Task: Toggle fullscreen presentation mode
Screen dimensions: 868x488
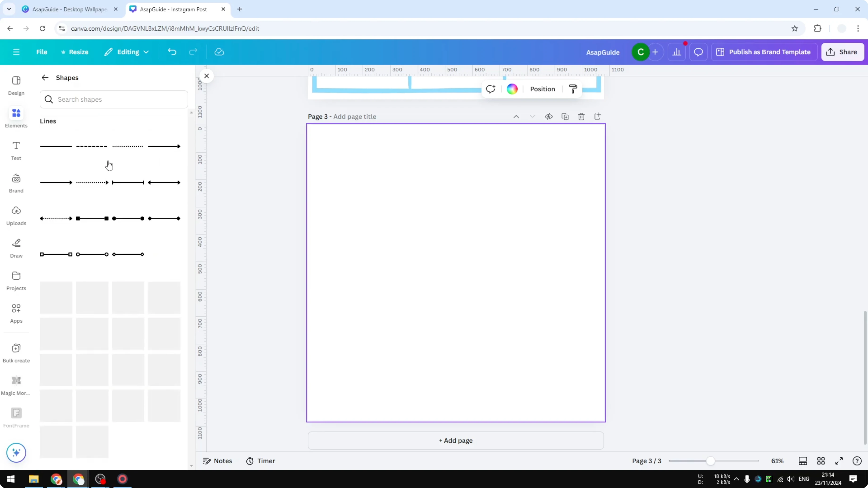Action: (x=839, y=461)
